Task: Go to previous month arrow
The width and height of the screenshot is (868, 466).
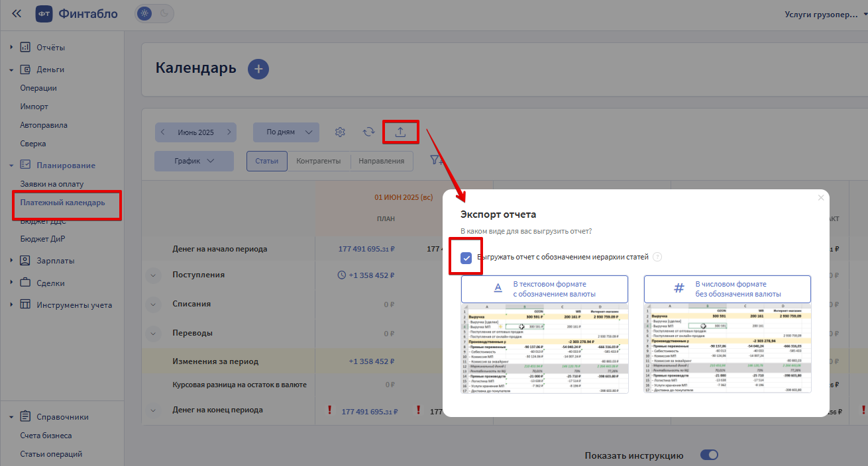Action: [163, 132]
